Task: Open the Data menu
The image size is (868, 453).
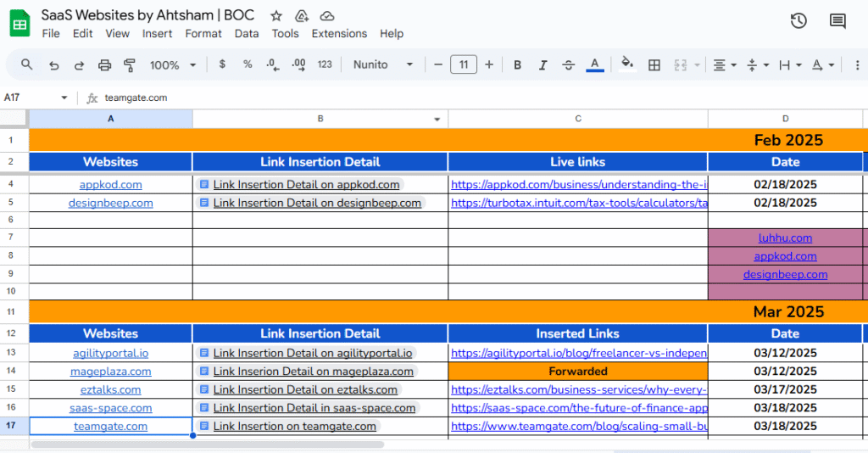Action: (247, 34)
